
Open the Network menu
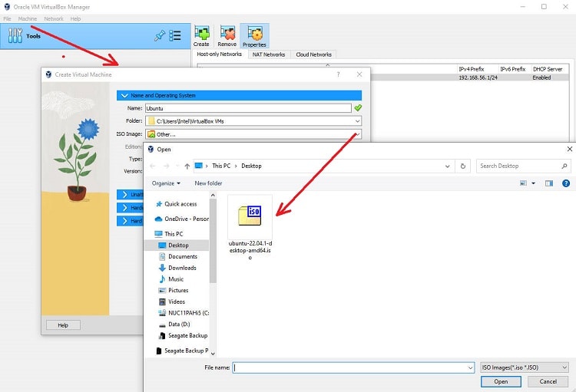point(54,18)
